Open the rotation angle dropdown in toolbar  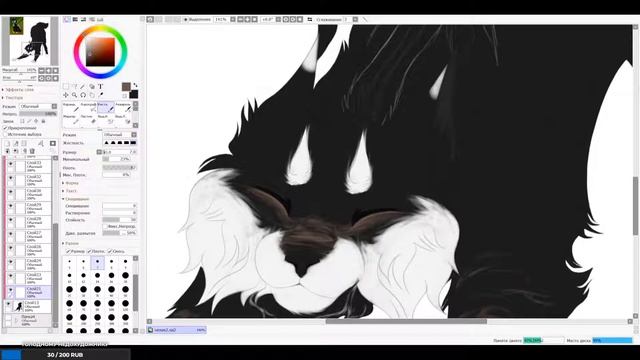tap(278, 19)
